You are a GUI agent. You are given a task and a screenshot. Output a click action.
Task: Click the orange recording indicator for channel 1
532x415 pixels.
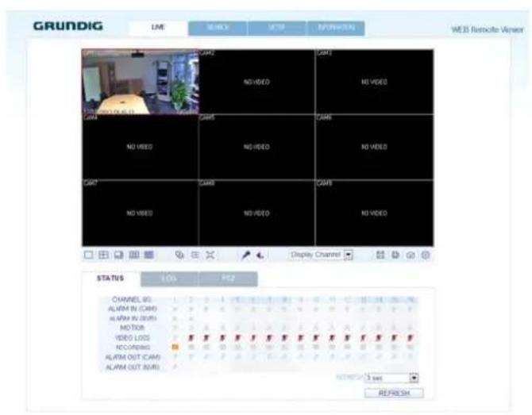[175, 347]
